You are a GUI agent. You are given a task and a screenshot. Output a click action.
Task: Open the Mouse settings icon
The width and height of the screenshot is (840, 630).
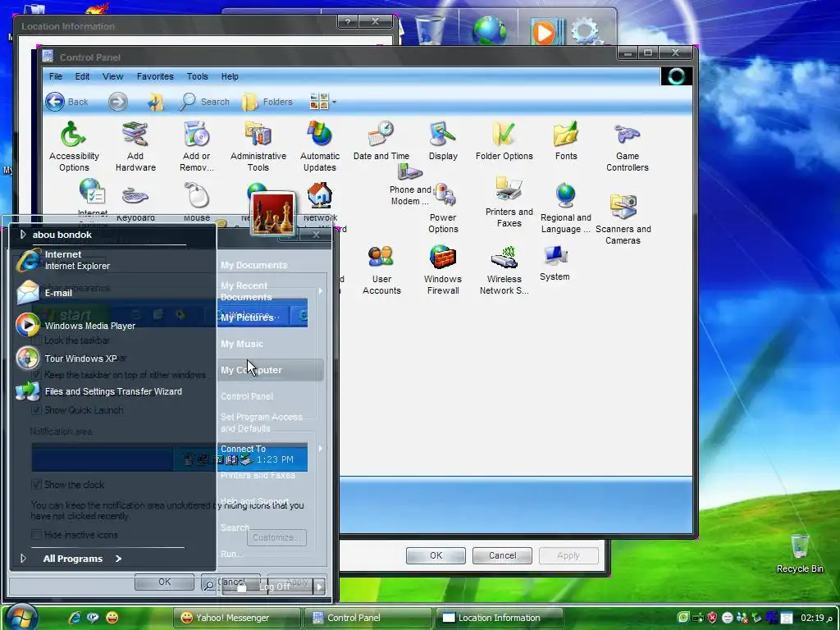pyautogui.click(x=197, y=202)
